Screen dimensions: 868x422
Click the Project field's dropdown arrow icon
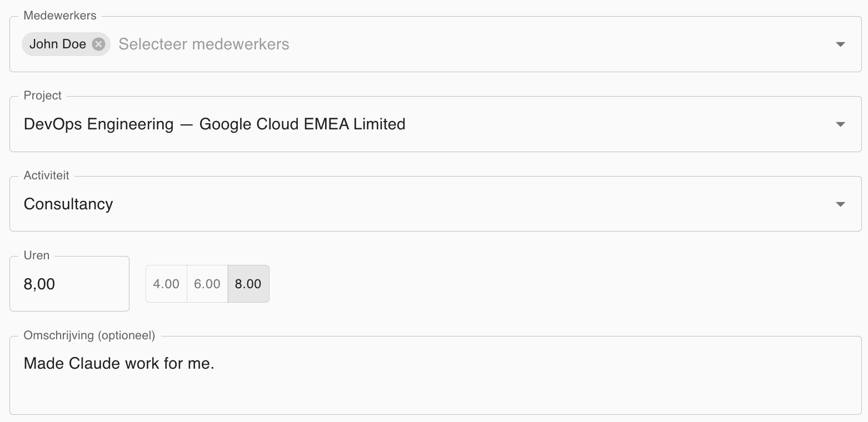click(x=840, y=124)
